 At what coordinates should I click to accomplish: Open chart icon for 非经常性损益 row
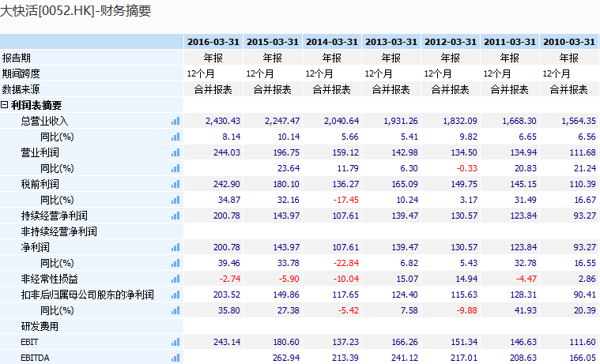click(175, 279)
